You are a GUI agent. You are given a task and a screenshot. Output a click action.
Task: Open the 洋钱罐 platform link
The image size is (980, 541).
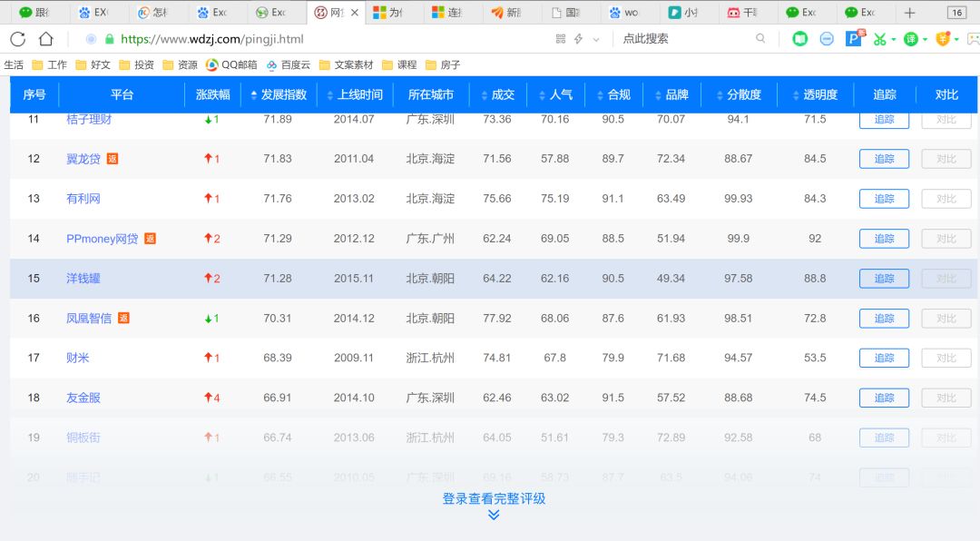click(83, 279)
